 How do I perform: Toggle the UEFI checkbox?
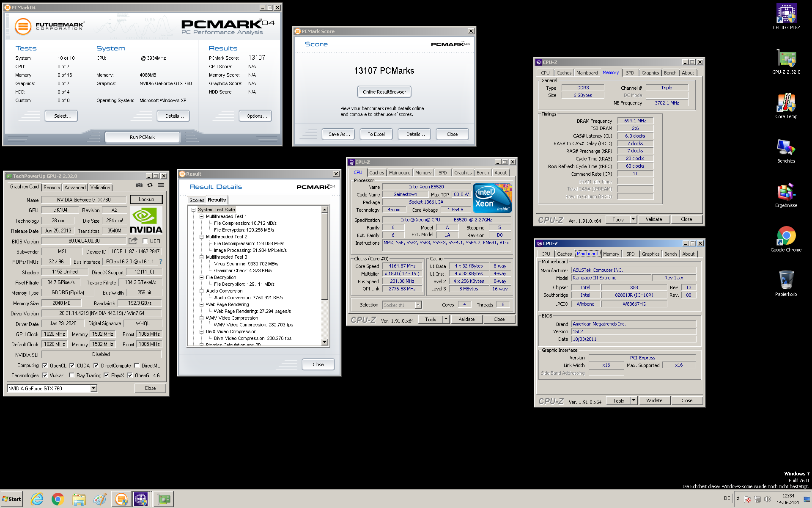point(145,241)
